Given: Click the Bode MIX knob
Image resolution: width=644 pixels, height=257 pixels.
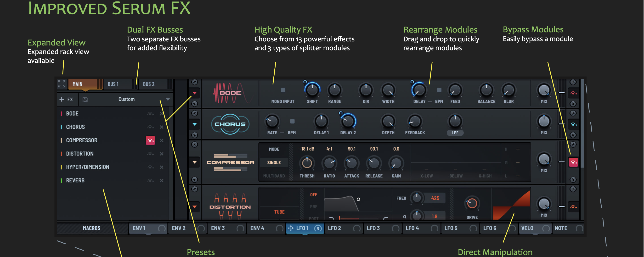Looking at the screenshot, I should pyautogui.click(x=544, y=90).
